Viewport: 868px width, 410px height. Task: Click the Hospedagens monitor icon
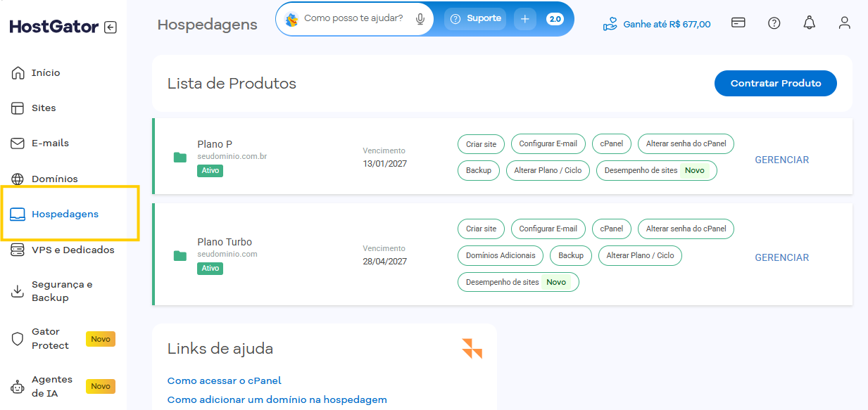coord(18,214)
